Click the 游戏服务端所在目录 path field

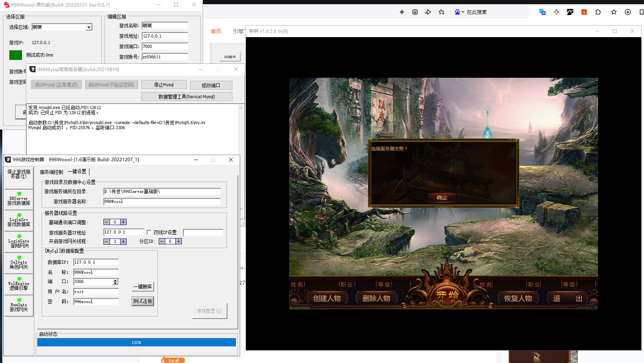pyautogui.click(x=162, y=191)
